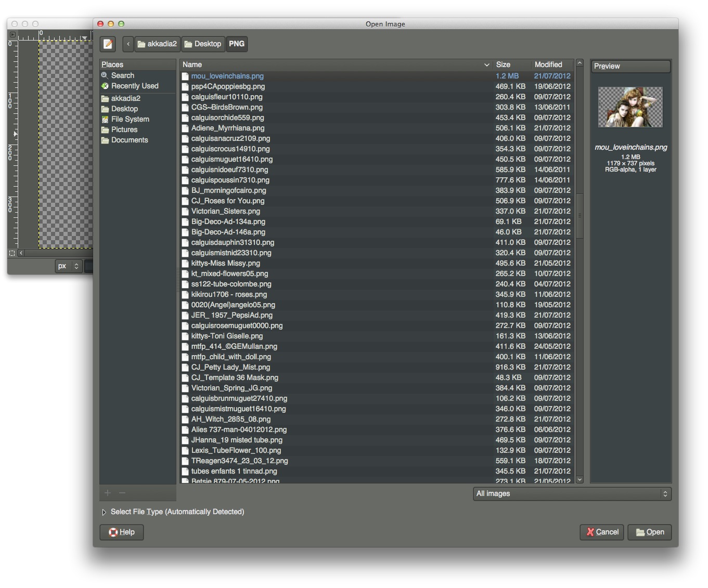Toggle the type-a-file-name pencil icon

click(108, 44)
